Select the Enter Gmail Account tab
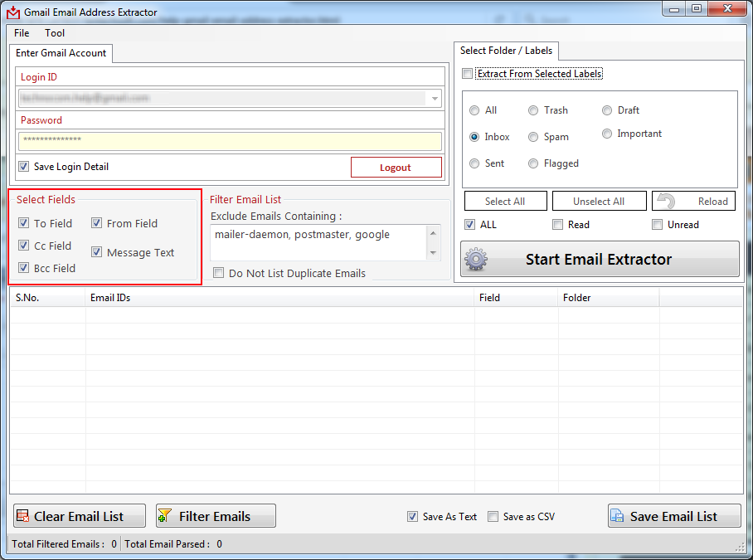 pos(61,53)
